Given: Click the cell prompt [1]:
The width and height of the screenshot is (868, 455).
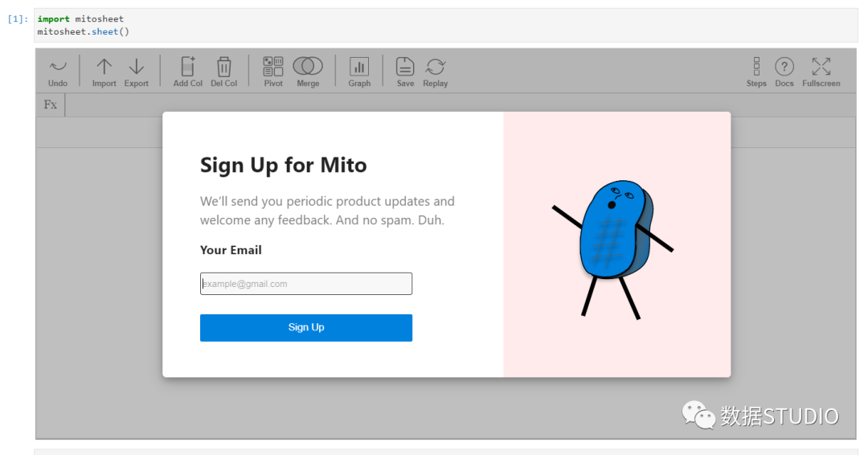Looking at the screenshot, I should (x=18, y=18).
